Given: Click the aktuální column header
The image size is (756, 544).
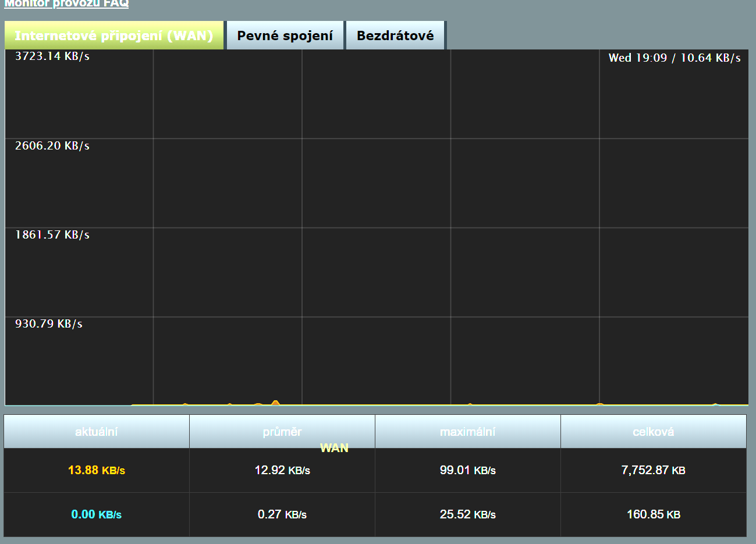Looking at the screenshot, I should click(x=97, y=432).
